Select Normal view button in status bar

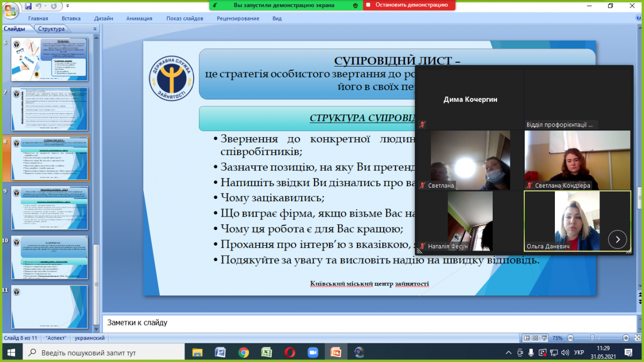coord(527,338)
